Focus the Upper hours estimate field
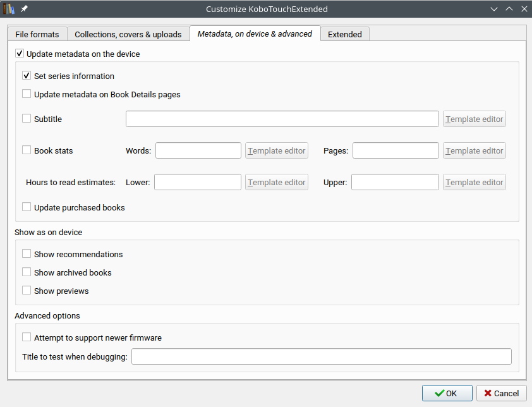Viewport: 532px width, 407px height. coord(395,182)
